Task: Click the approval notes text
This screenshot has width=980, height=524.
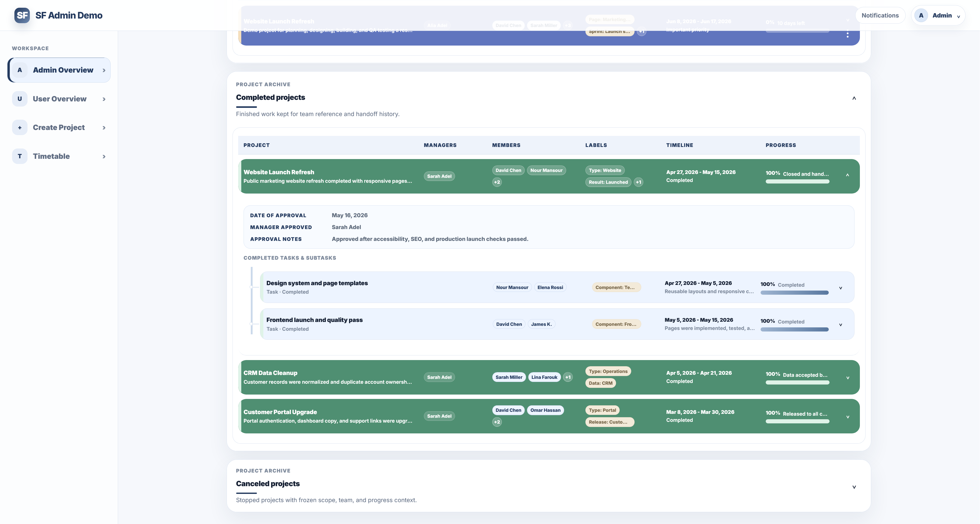Action: coord(430,239)
